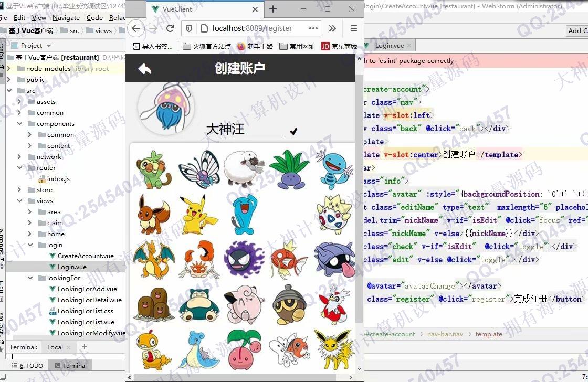
Task: Select the Pikachu avatar
Action: pos(198,214)
